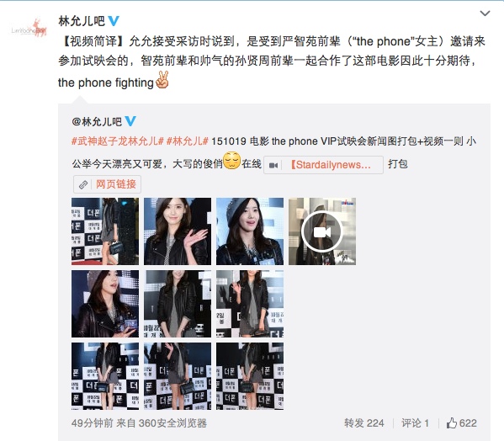The width and height of the screenshot is (504, 441).
Task: Click the verified badge next to @林允儿吧
Action: tap(130, 121)
